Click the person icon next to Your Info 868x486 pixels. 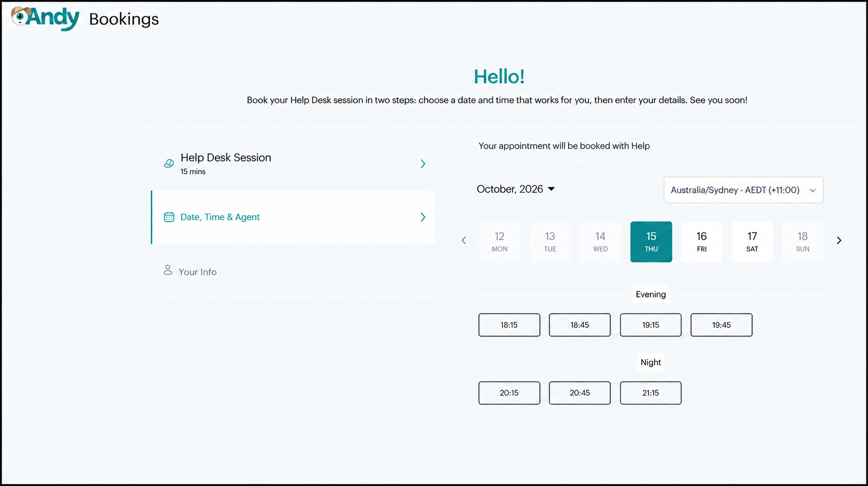[x=168, y=270]
